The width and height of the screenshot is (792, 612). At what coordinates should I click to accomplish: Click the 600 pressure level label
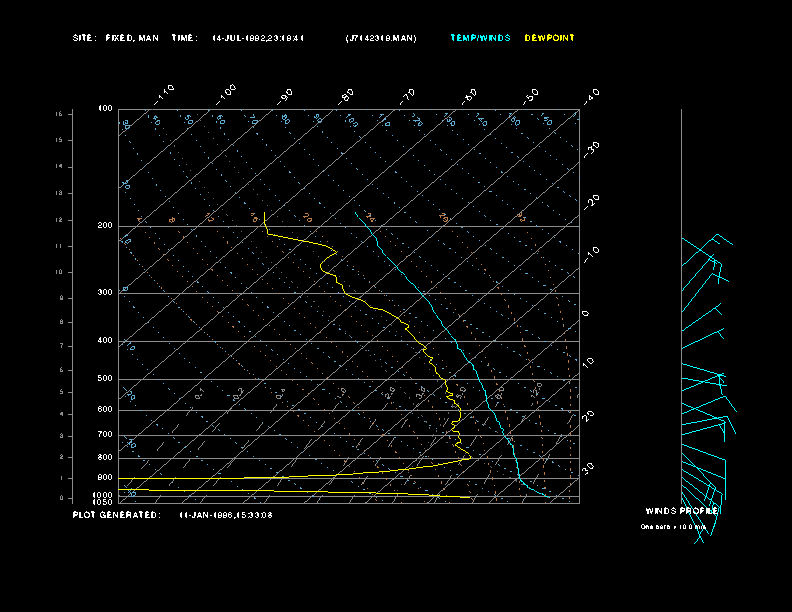[x=105, y=410]
